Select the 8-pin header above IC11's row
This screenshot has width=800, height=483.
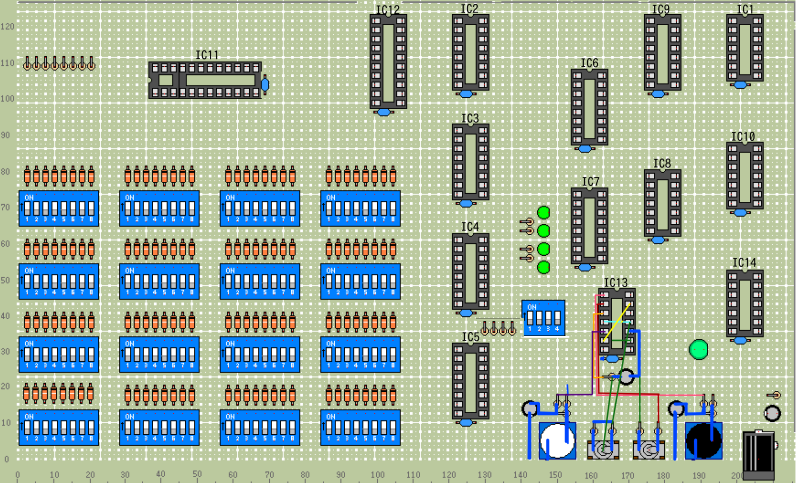(x=59, y=64)
